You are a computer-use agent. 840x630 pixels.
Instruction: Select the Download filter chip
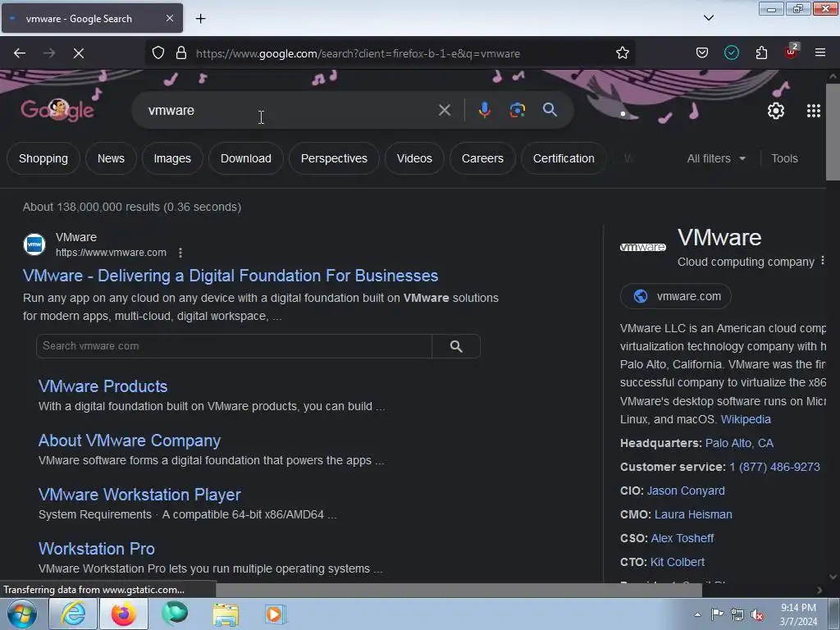246,158
